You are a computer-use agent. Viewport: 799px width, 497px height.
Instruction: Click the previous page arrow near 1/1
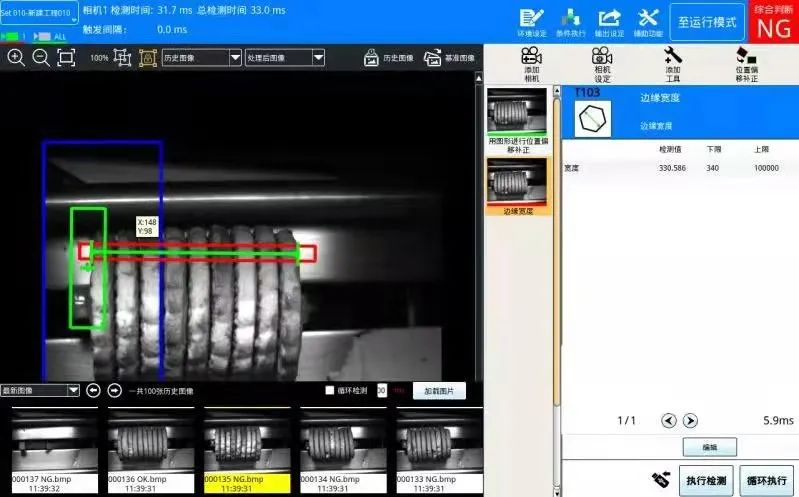pyautogui.click(x=669, y=421)
